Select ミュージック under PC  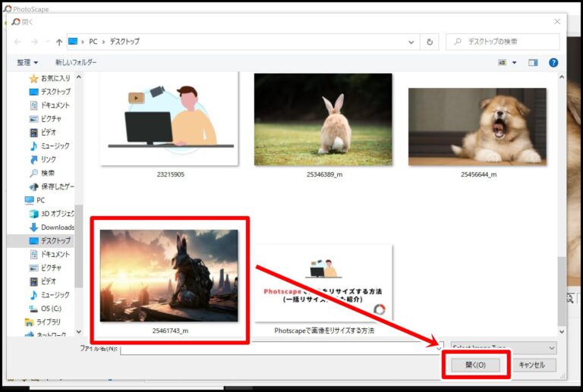pos(50,295)
